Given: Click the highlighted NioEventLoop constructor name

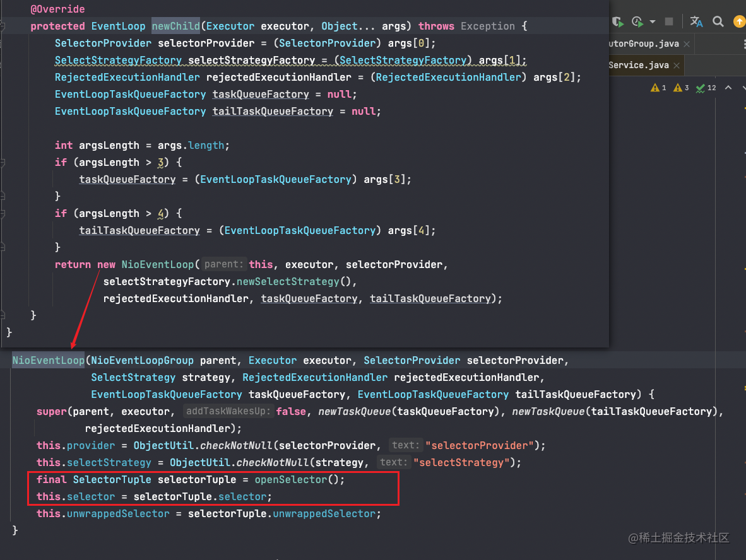Looking at the screenshot, I should pos(49,360).
